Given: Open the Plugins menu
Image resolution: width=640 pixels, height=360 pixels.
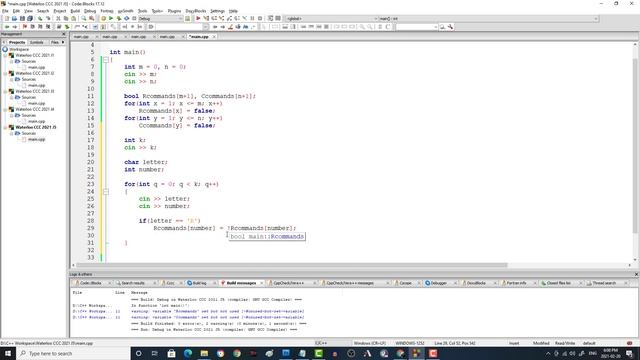Looking at the screenshot, I should tap(174, 11).
